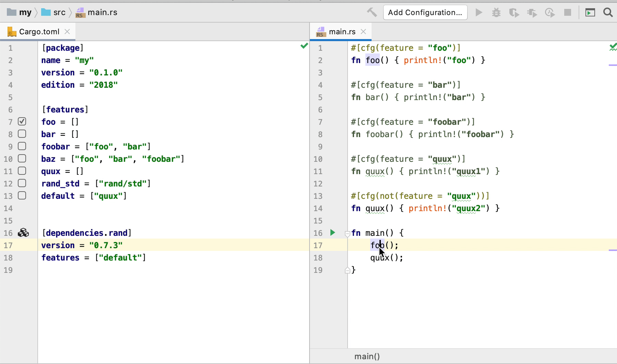Click the fn foo definition on line 2

pyautogui.click(x=418, y=60)
